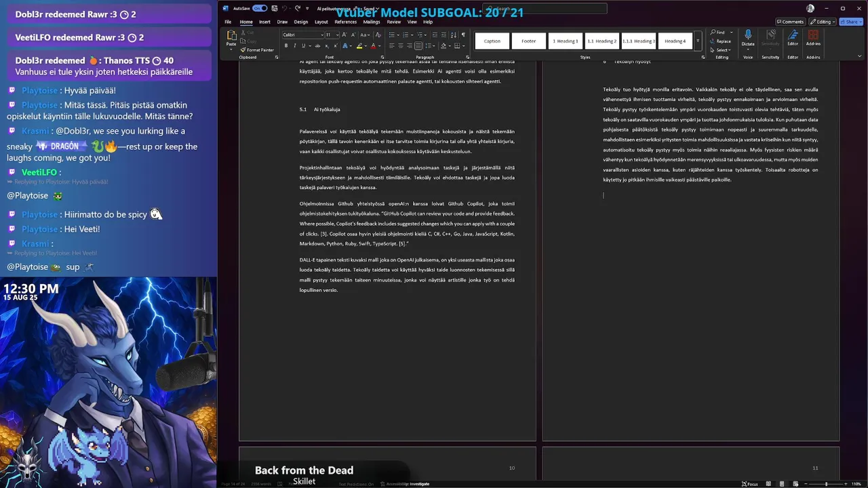
Task: Apply the Heading 2 style
Action: pyautogui.click(x=602, y=41)
